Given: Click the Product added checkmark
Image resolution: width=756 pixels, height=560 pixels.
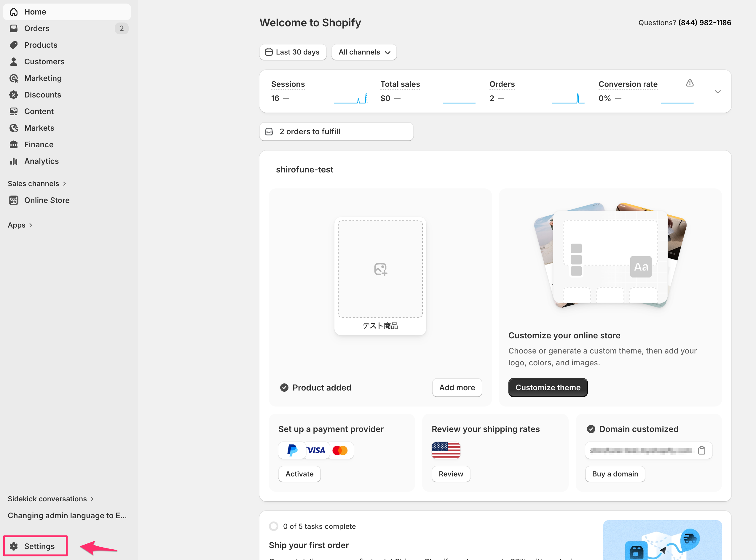Looking at the screenshot, I should point(284,388).
